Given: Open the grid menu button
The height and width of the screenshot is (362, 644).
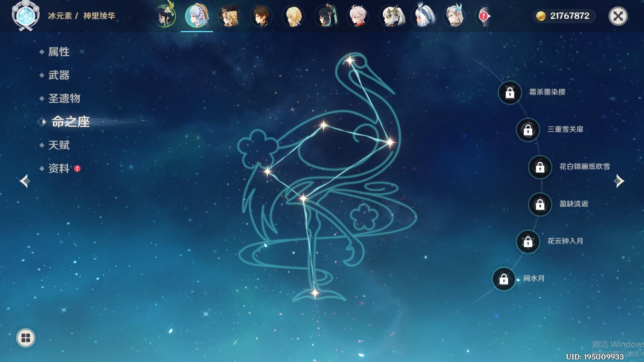Looking at the screenshot, I should [x=26, y=338].
